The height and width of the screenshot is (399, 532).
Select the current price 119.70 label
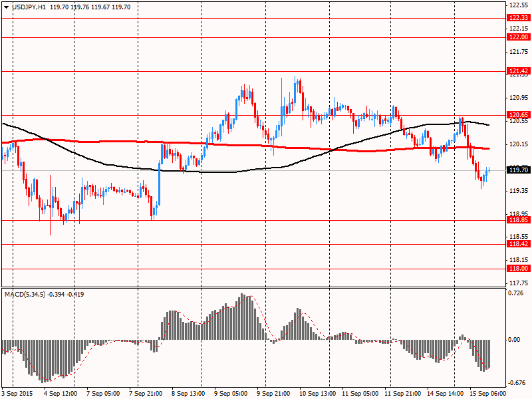(x=517, y=171)
